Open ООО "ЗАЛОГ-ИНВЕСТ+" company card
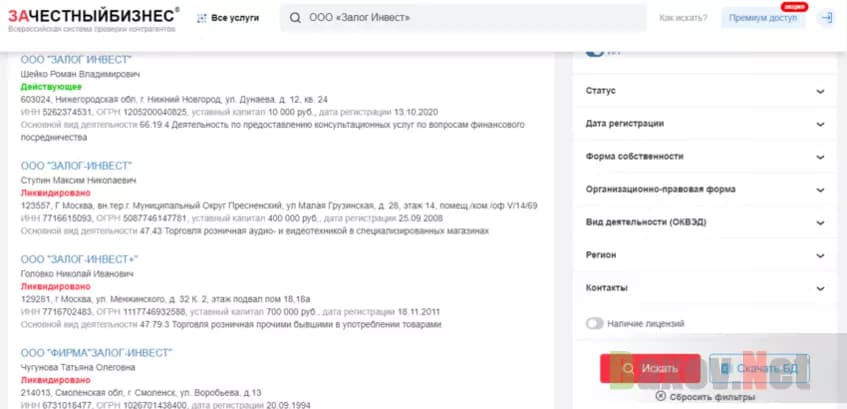This screenshot has width=847, height=409. [x=79, y=259]
